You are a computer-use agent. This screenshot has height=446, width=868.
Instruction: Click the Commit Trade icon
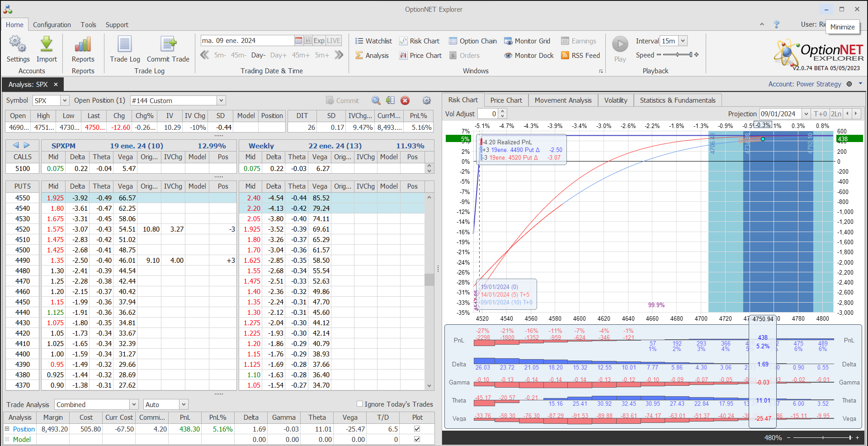(168, 44)
